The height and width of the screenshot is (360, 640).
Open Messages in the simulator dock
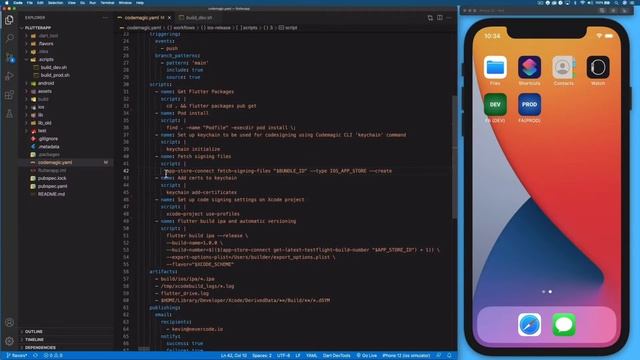(x=564, y=325)
